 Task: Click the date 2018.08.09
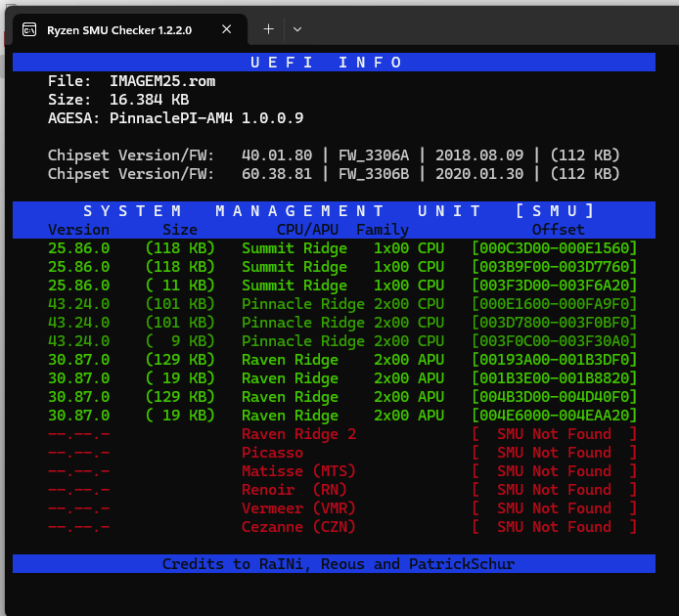pyautogui.click(x=479, y=154)
